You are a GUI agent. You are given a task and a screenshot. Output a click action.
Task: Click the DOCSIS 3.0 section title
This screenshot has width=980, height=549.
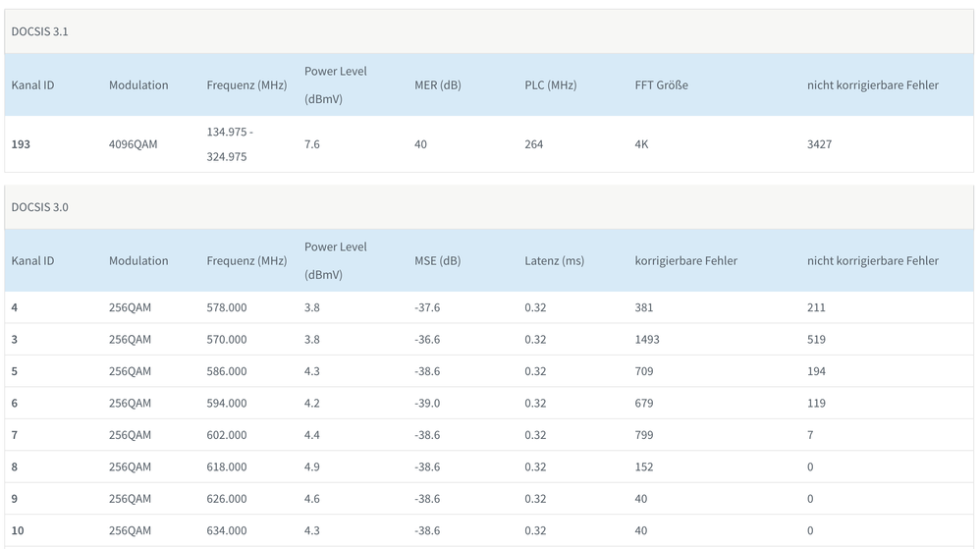[40, 207]
